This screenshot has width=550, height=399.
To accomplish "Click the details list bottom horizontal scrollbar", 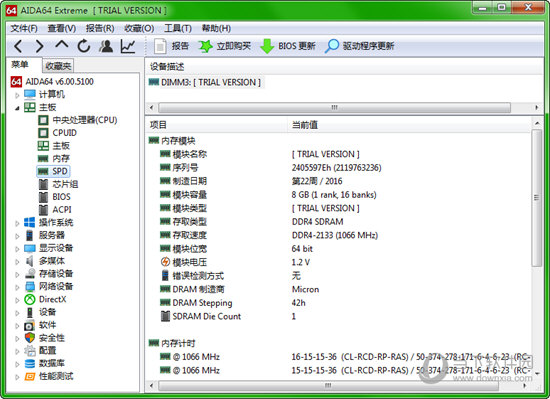I will coord(328,386).
